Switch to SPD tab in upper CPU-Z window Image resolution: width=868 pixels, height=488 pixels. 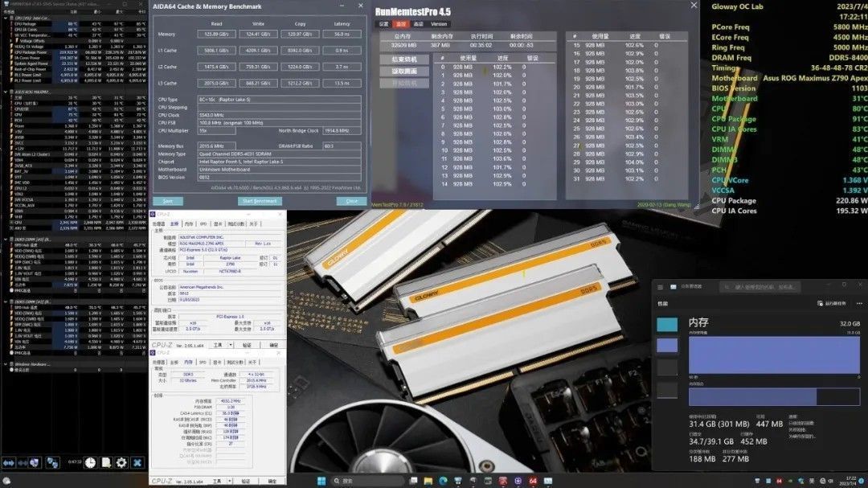[x=203, y=224]
